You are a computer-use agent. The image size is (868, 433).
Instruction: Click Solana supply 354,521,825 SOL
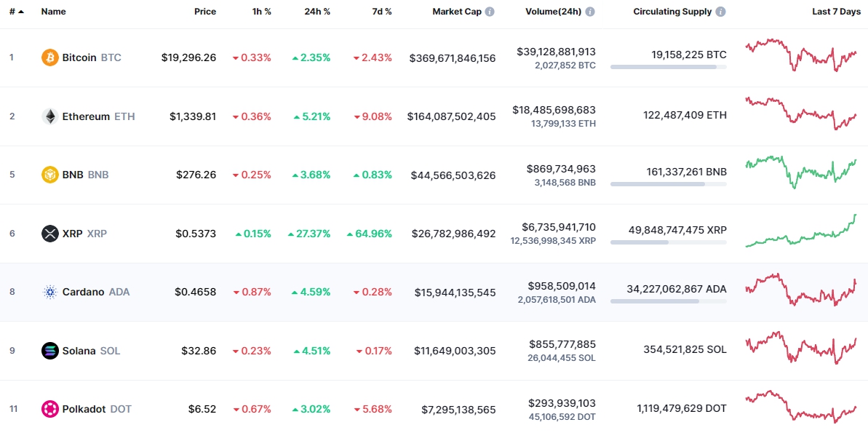coord(685,349)
